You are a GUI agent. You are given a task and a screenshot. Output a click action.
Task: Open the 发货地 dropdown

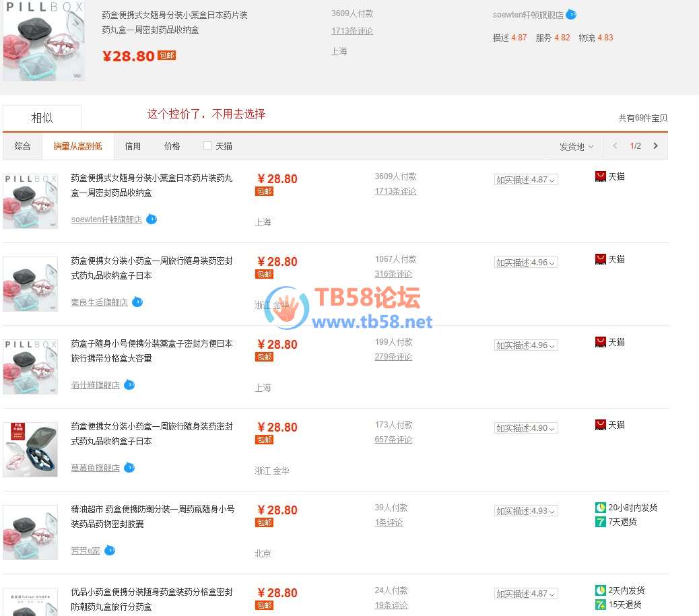576,146
